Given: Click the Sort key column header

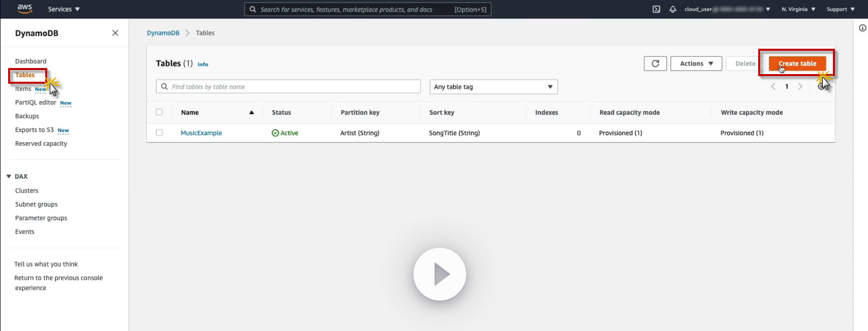Looking at the screenshot, I should pyautogui.click(x=442, y=113).
